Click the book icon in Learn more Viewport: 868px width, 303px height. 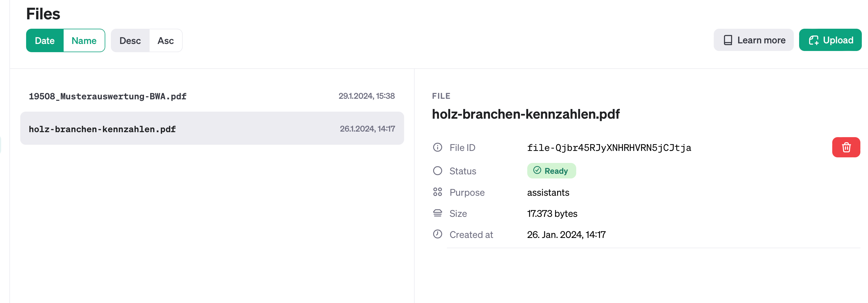pyautogui.click(x=728, y=40)
